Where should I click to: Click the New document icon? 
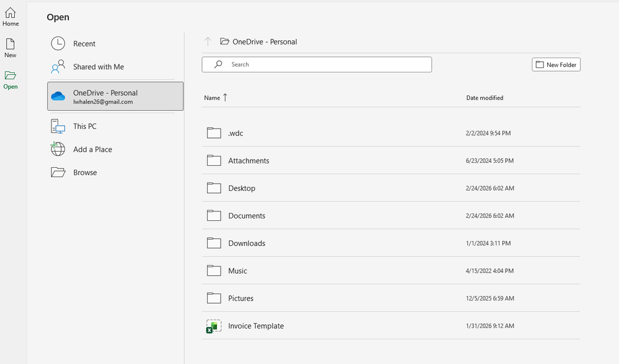pyautogui.click(x=11, y=45)
